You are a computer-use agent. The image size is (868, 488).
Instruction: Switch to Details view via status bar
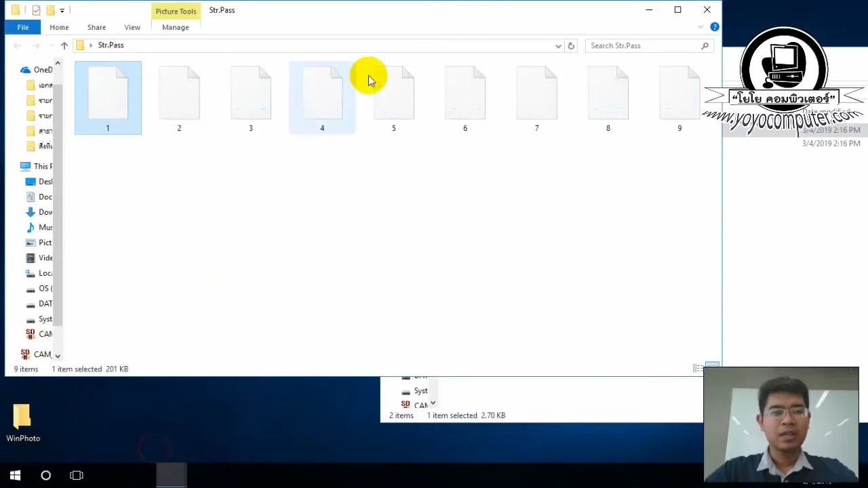click(x=698, y=368)
